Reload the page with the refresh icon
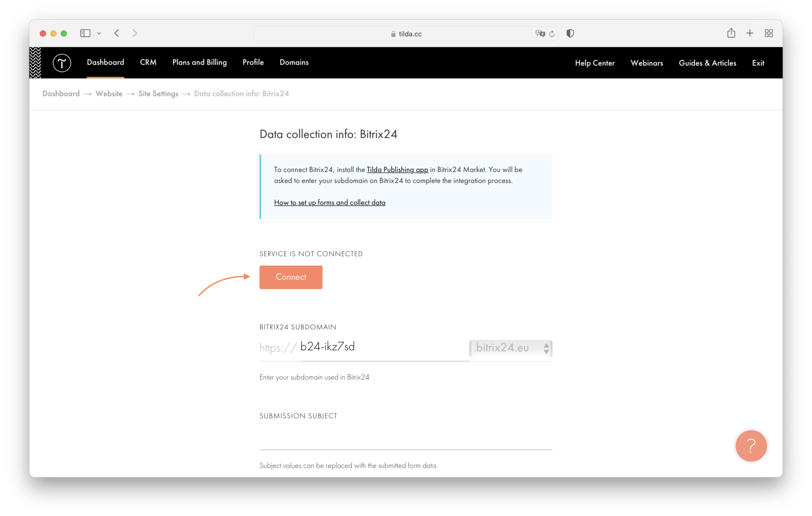Image resolution: width=812 pixels, height=516 pixels. pyautogui.click(x=552, y=33)
